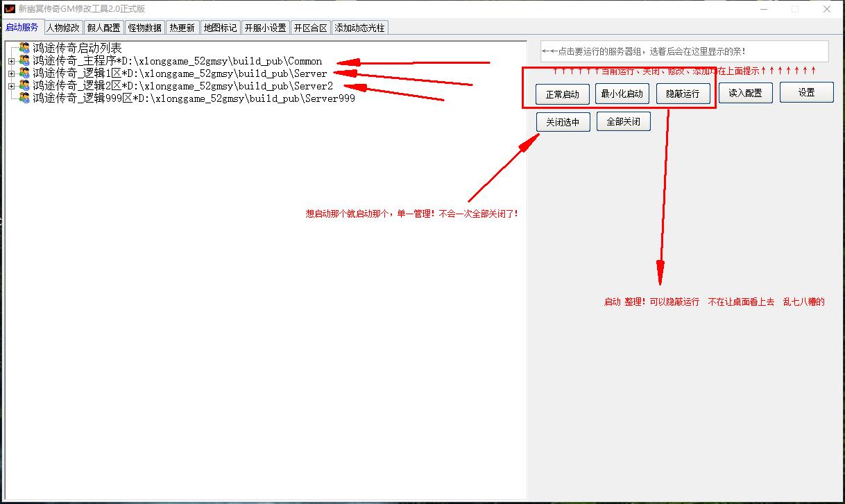Click the icon of the 主程序 Common entry
This screenshot has width=845, height=504.
pyautogui.click(x=24, y=61)
